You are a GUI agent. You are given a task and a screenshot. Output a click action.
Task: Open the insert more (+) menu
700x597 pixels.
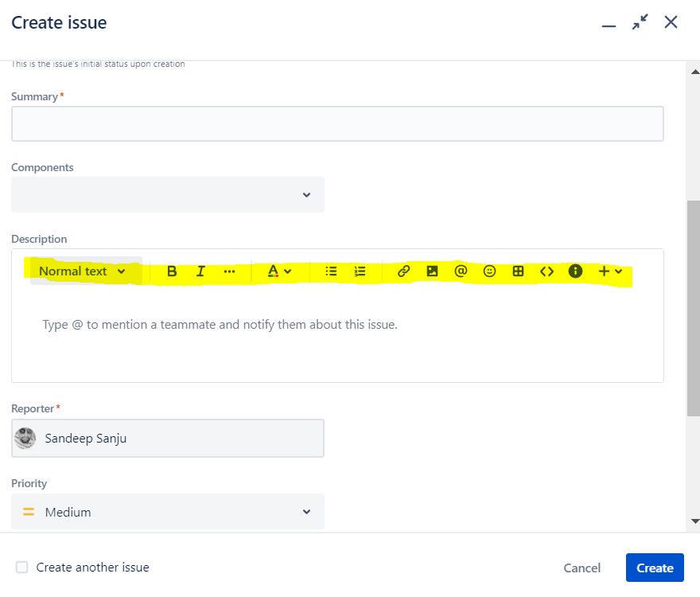pyautogui.click(x=610, y=271)
